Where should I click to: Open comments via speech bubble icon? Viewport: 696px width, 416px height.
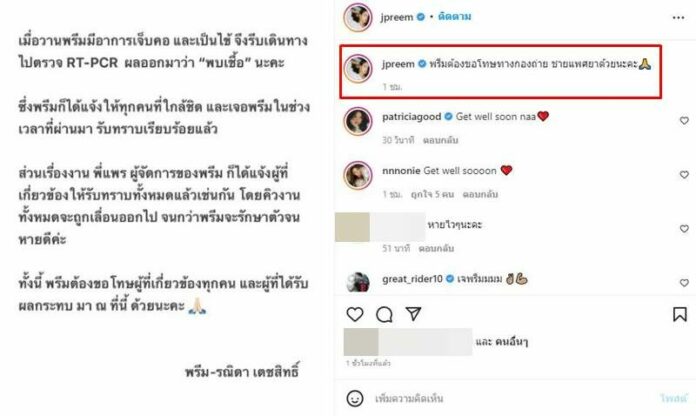click(x=384, y=314)
